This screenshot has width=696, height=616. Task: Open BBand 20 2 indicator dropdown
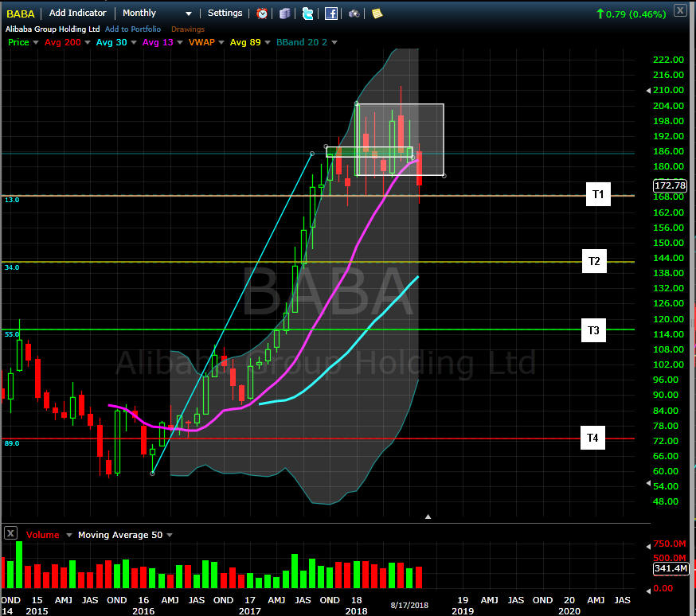coord(334,42)
